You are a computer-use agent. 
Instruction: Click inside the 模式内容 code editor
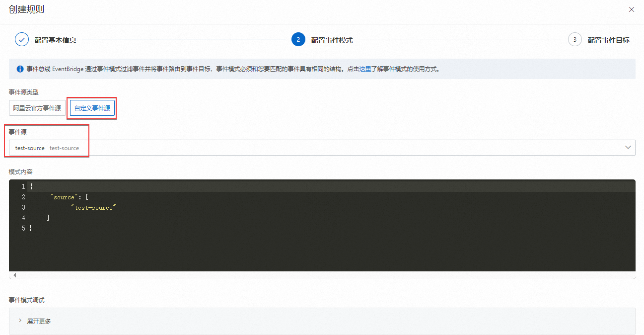322,225
